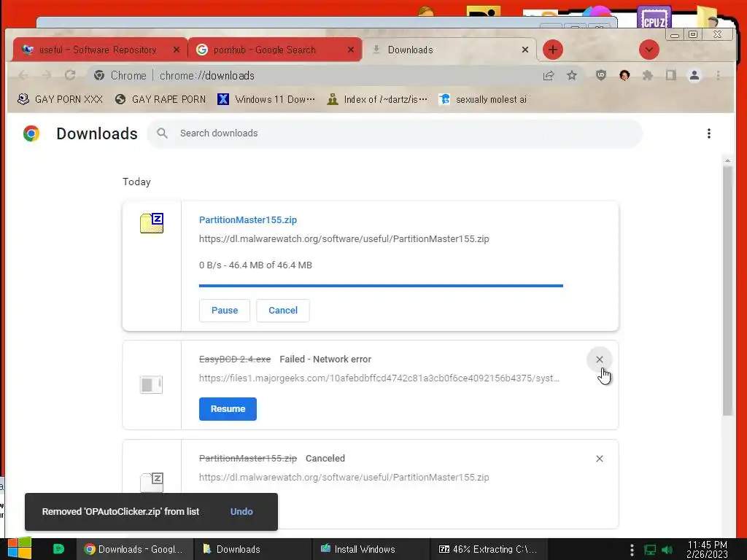Open the CPU-Z desktop icon

click(x=654, y=17)
